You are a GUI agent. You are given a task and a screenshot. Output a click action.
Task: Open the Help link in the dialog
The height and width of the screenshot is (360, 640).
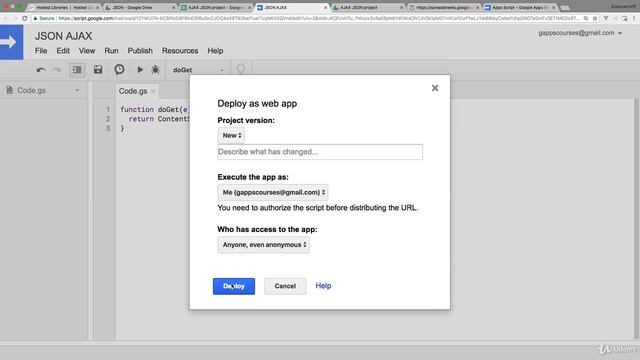tap(323, 286)
